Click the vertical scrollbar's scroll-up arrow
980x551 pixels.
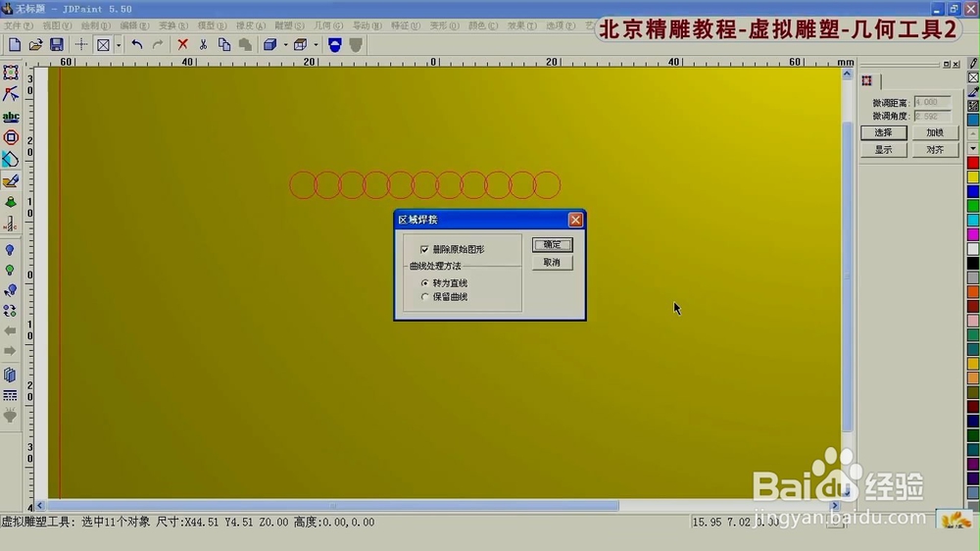[847, 74]
